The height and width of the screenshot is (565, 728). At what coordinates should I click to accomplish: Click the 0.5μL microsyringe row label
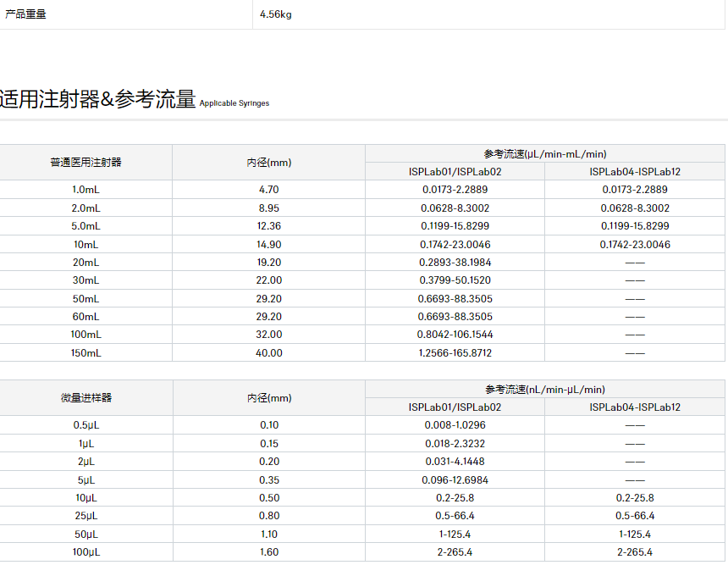85,425
